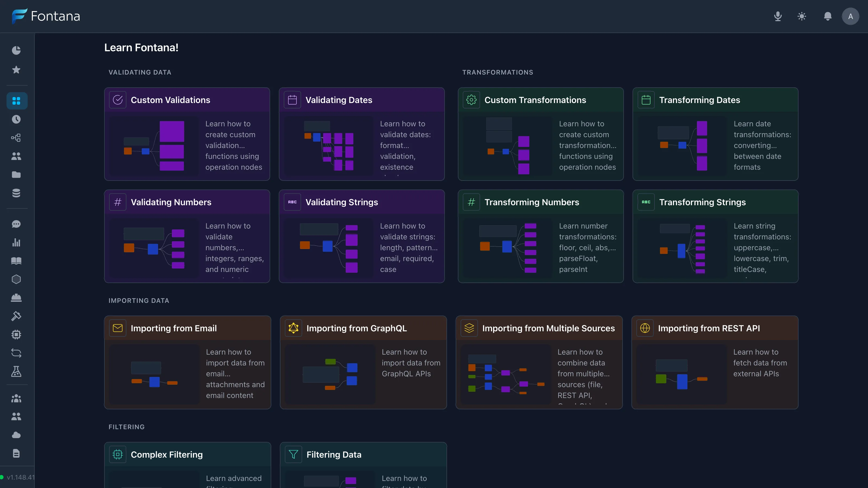Click the funnel icon on Filtering Data

tap(293, 454)
